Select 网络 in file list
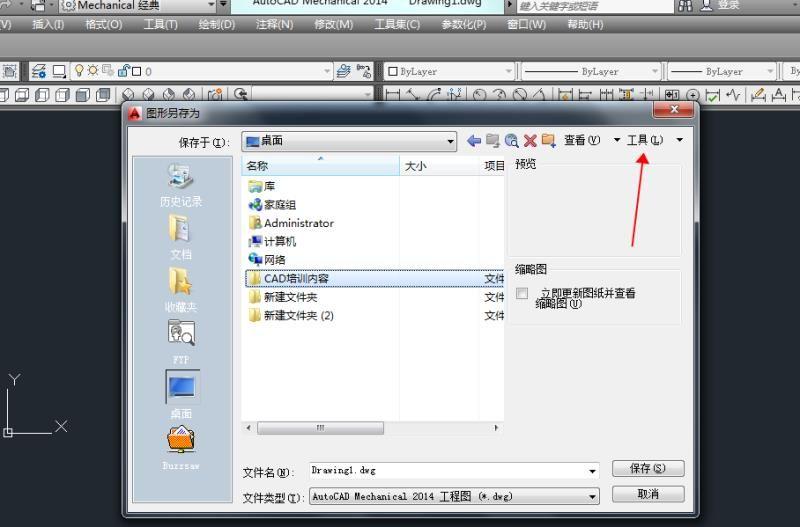The height and width of the screenshot is (527, 800). coord(267,260)
